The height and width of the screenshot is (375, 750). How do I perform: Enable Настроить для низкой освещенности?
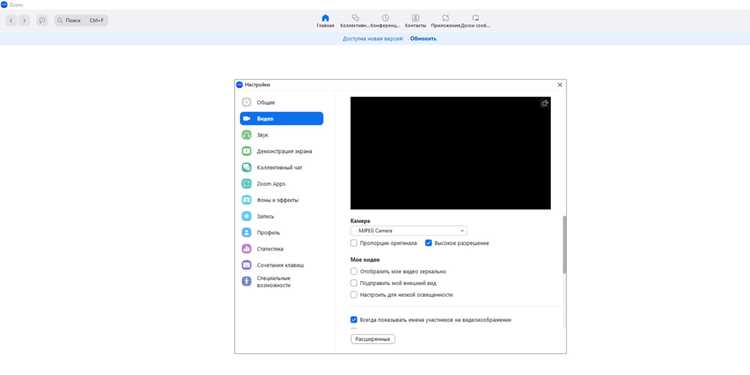354,295
